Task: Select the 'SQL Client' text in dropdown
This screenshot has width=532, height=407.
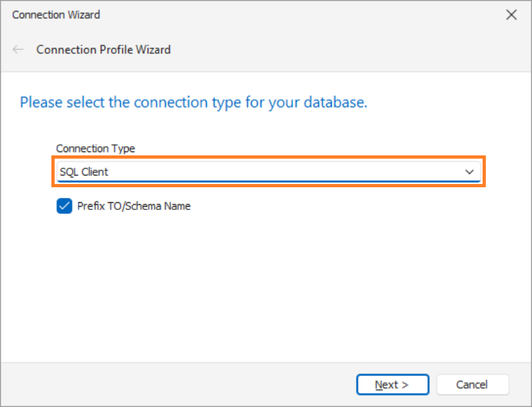Action: [84, 172]
